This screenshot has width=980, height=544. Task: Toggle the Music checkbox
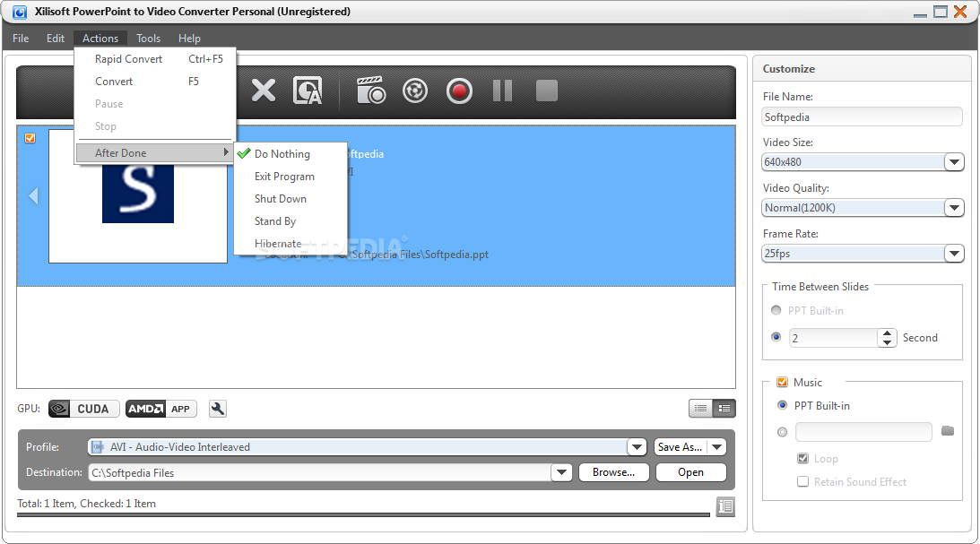point(782,383)
